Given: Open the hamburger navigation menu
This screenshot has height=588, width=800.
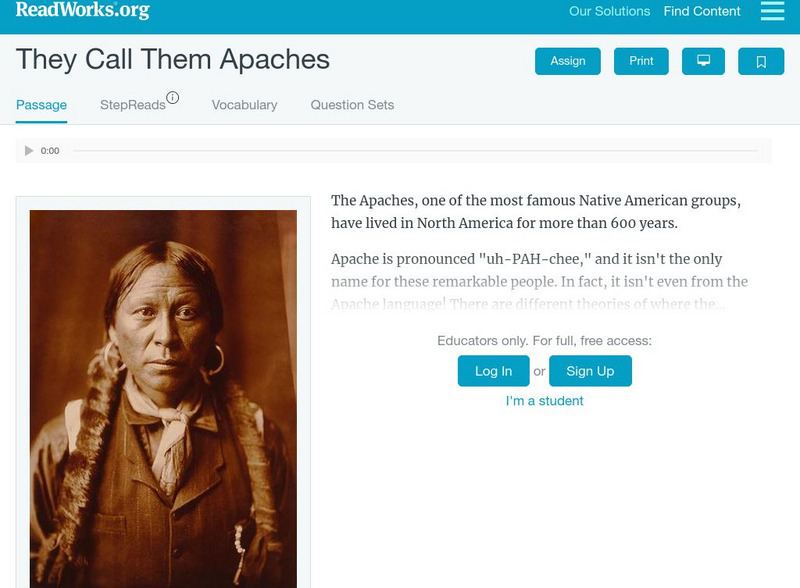Looking at the screenshot, I should click(x=772, y=11).
